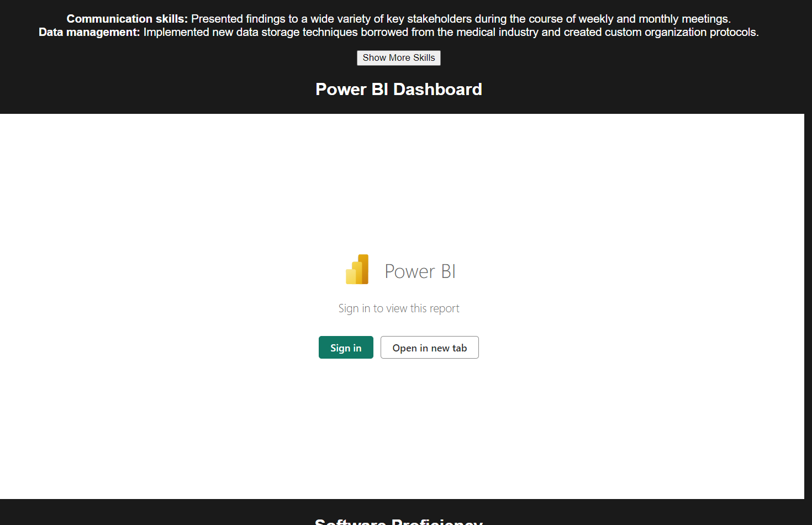Click the yellow Power BI logo icon
812x525 pixels.
point(357,270)
